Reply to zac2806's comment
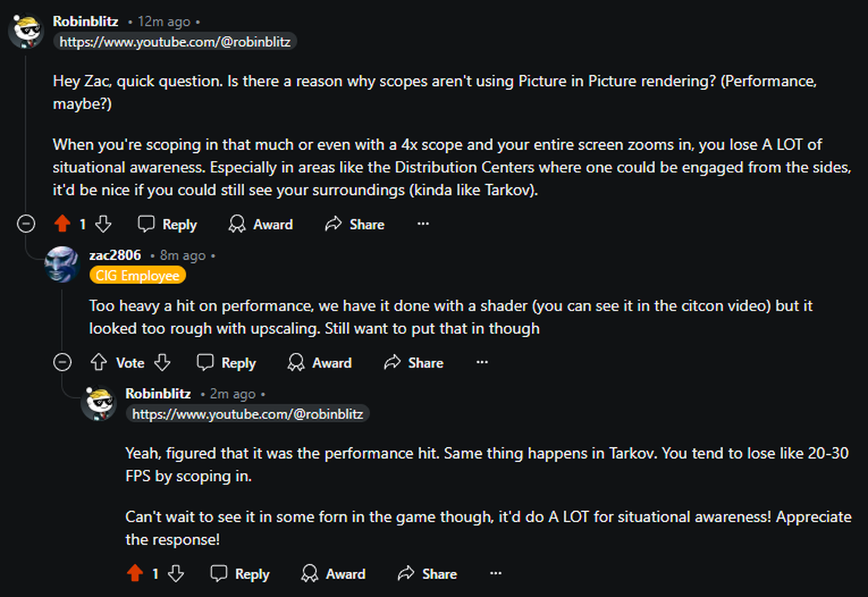The width and height of the screenshot is (868, 597). tap(226, 363)
